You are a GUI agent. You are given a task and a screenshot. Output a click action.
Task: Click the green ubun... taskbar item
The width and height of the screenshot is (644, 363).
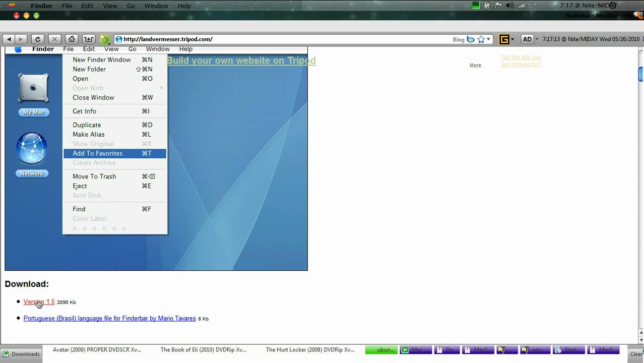[x=382, y=349]
